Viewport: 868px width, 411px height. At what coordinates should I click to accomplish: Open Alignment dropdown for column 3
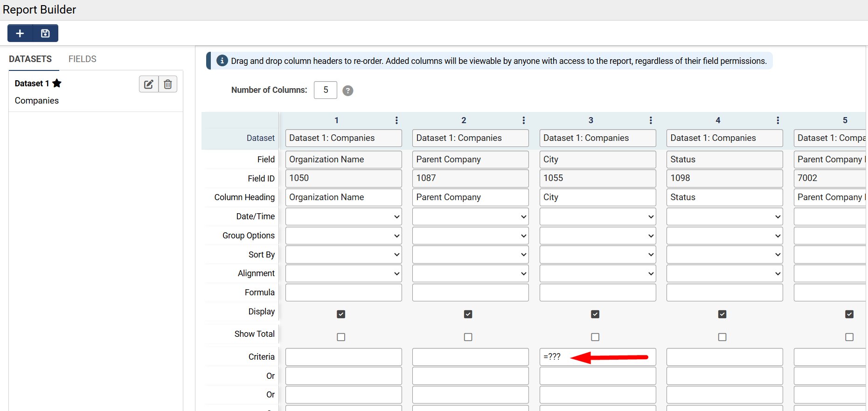[x=598, y=273]
